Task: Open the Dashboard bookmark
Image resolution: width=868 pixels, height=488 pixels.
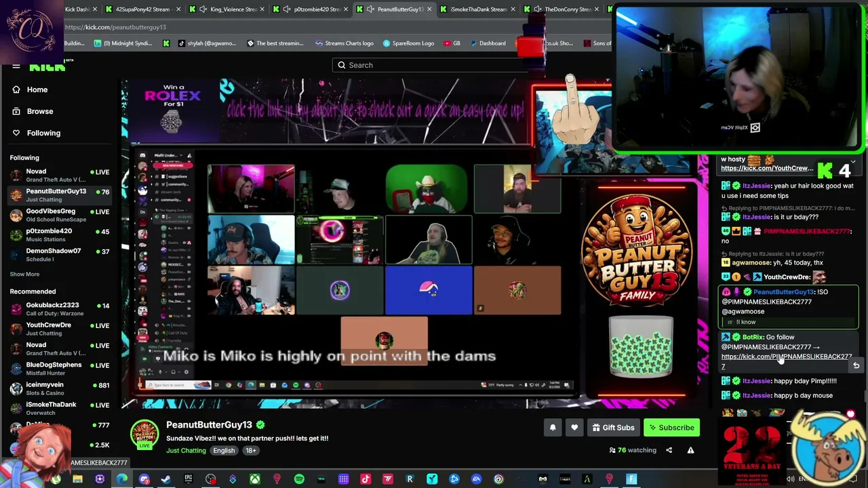Action: click(x=487, y=43)
